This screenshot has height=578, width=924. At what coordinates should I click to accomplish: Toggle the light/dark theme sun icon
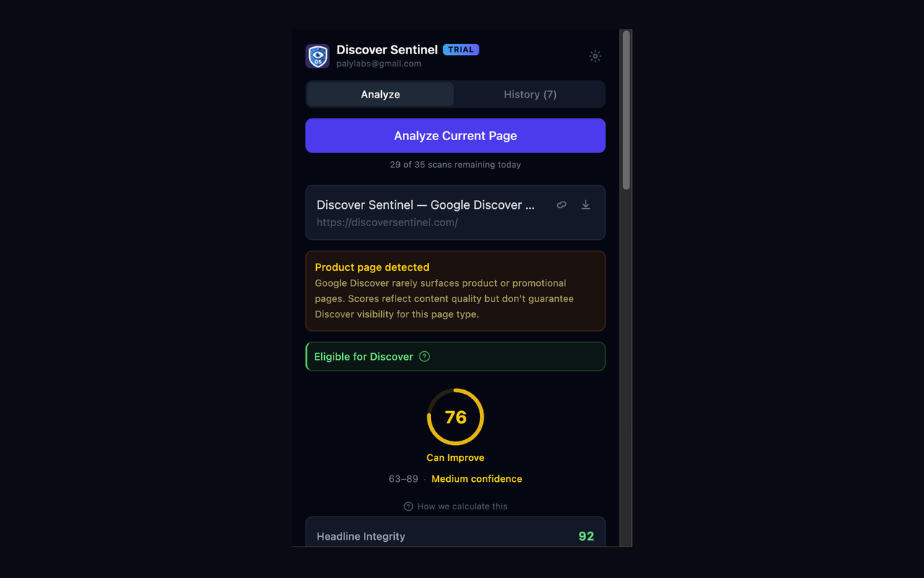pyautogui.click(x=595, y=56)
